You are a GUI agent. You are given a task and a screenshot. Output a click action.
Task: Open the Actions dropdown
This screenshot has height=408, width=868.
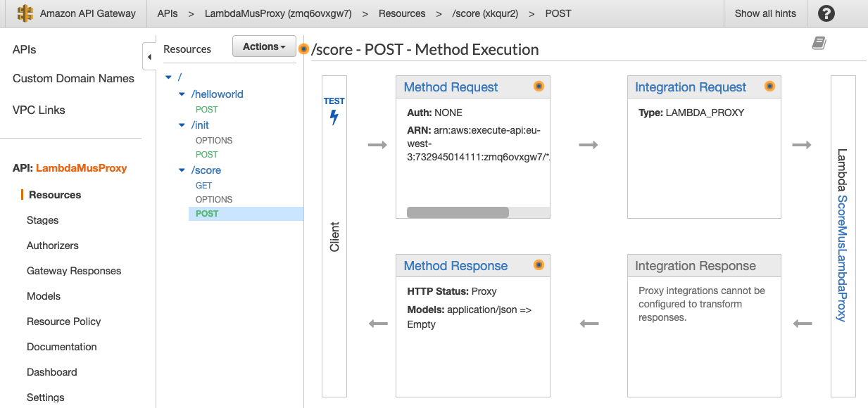(264, 46)
